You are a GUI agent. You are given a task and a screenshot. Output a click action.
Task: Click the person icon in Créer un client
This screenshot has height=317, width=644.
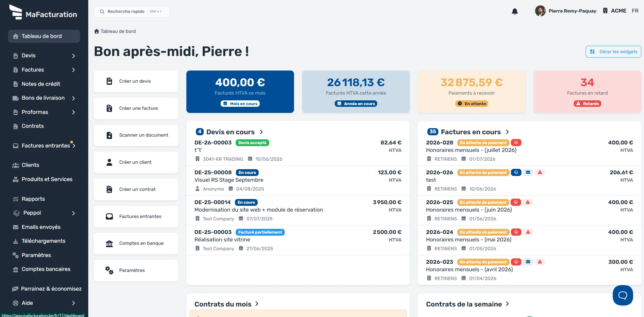pos(109,162)
